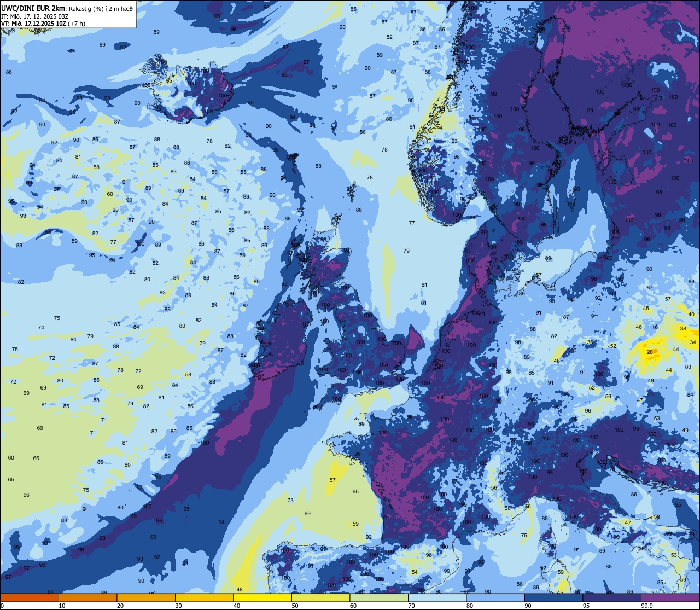Click the "34" humidity value on the map
The height and width of the screenshot is (610, 700).
pyautogui.click(x=693, y=342)
